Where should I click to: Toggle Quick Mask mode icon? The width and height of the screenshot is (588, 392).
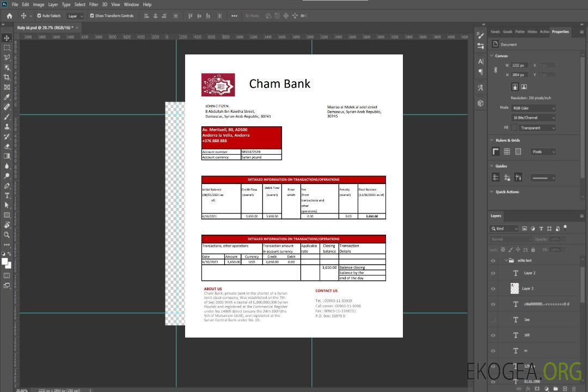pyautogui.click(x=7, y=275)
